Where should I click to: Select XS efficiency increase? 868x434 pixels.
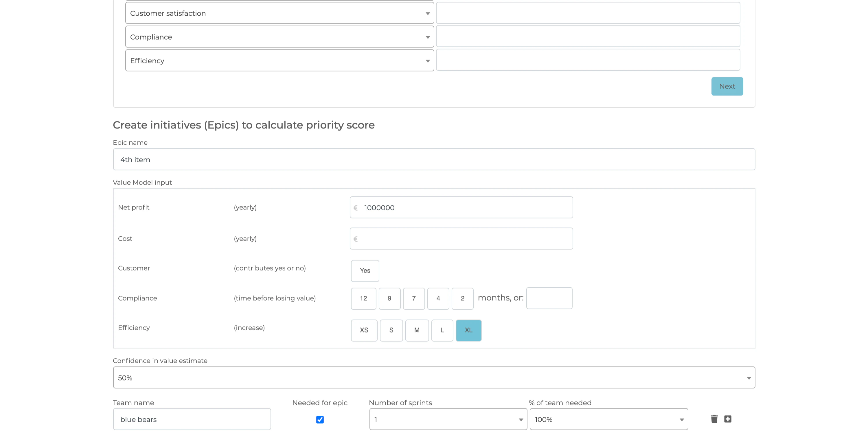[364, 330]
